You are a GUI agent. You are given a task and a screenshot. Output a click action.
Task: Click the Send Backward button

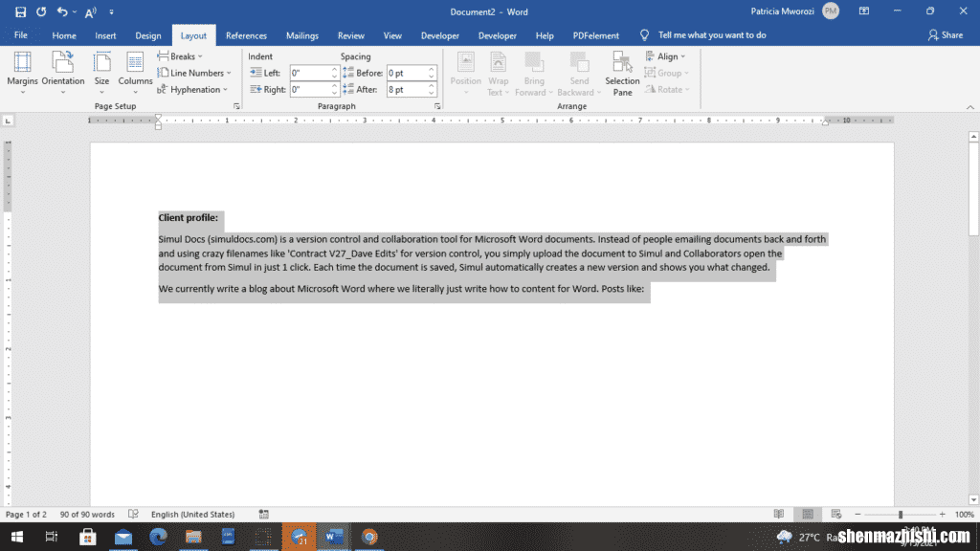pos(579,74)
